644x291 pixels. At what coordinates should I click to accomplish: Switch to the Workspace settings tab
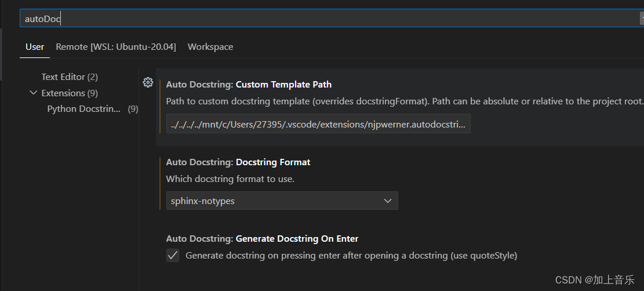[x=210, y=47]
